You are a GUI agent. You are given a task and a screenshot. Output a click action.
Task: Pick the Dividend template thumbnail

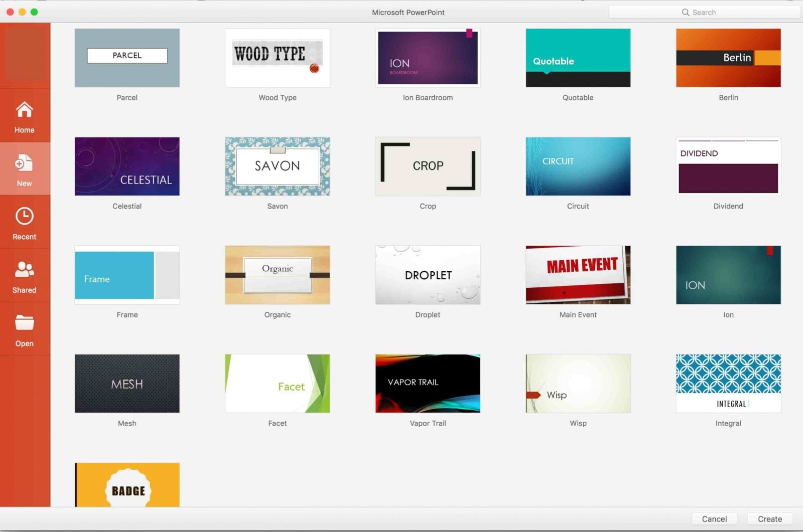pos(728,166)
